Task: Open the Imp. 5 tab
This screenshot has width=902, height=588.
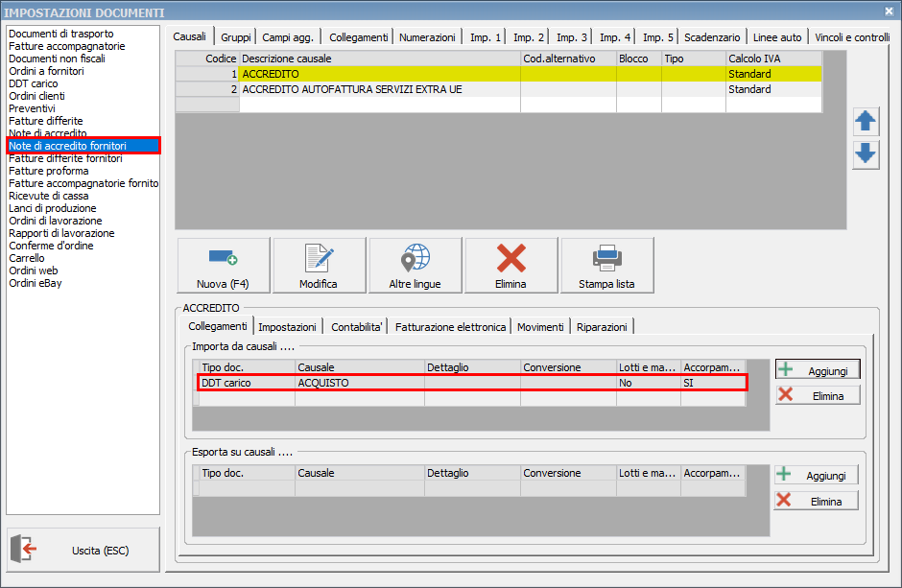Action: pos(657,37)
